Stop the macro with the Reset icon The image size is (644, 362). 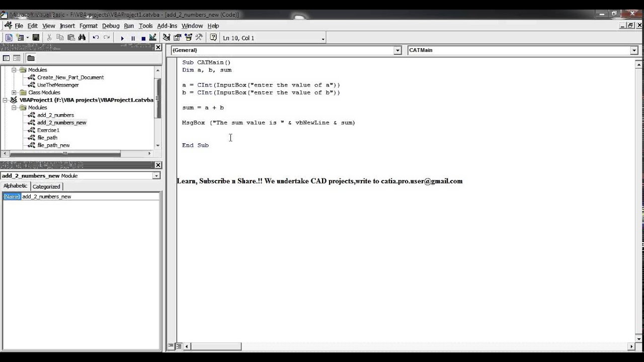coord(143,37)
